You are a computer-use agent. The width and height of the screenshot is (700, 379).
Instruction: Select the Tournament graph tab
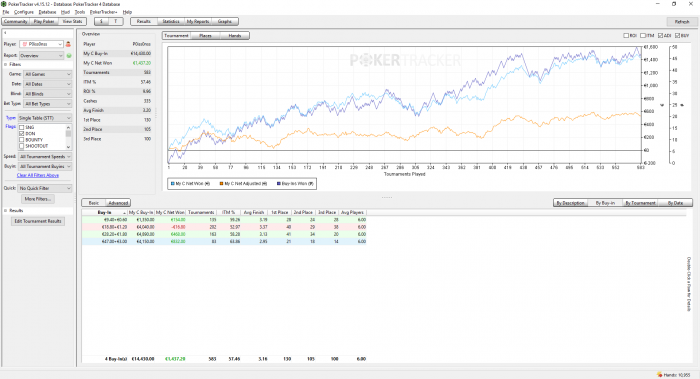pyautogui.click(x=176, y=36)
